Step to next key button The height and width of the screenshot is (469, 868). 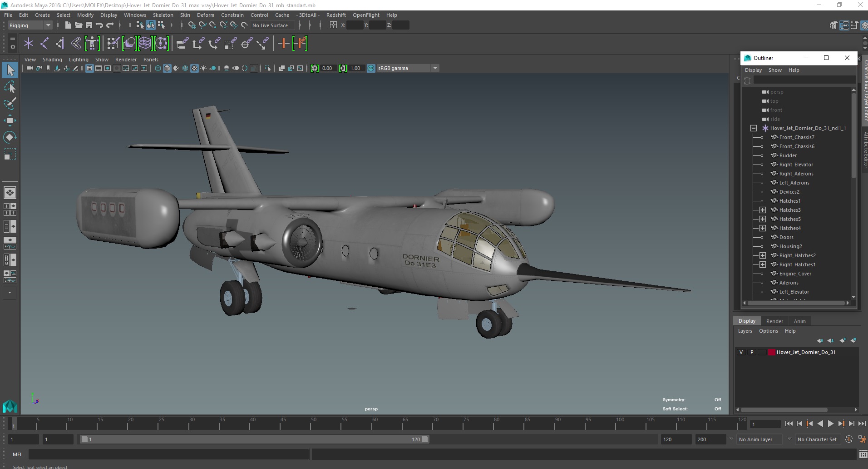[x=841, y=424]
